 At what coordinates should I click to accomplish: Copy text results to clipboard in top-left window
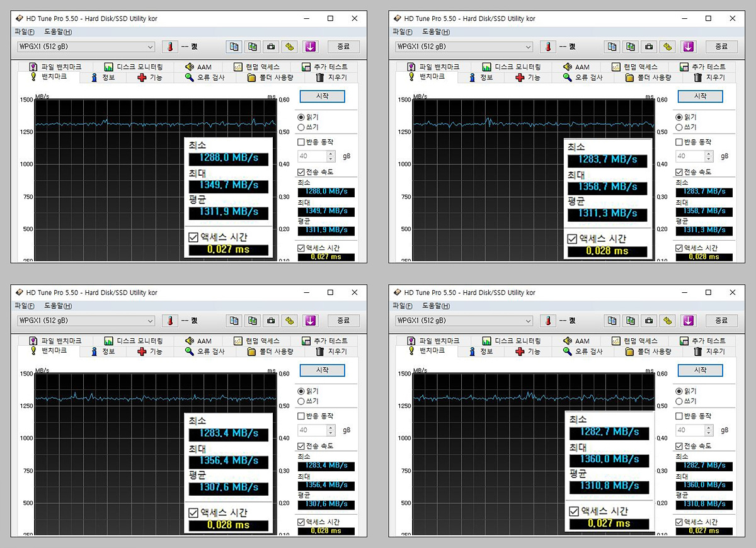[x=234, y=47]
